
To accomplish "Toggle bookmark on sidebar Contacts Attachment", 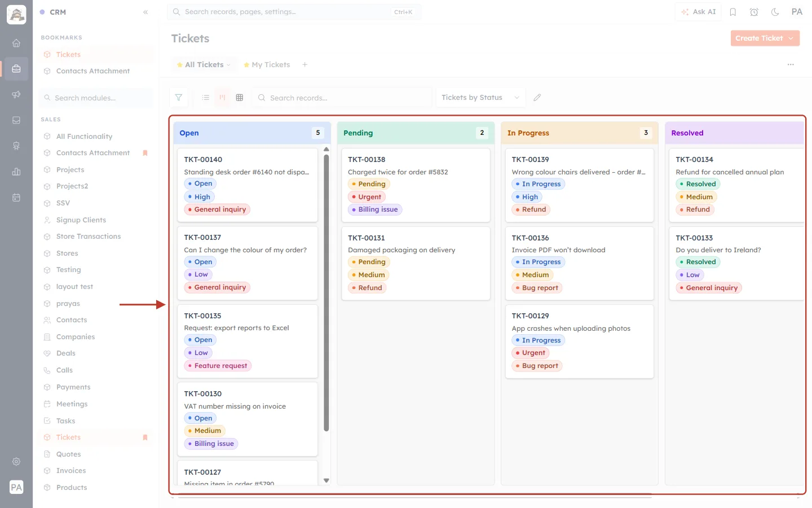I will tap(145, 153).
